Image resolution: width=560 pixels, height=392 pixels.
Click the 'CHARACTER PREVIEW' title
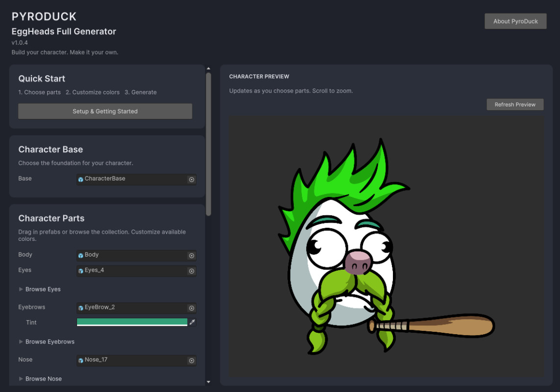pos(259,76)
